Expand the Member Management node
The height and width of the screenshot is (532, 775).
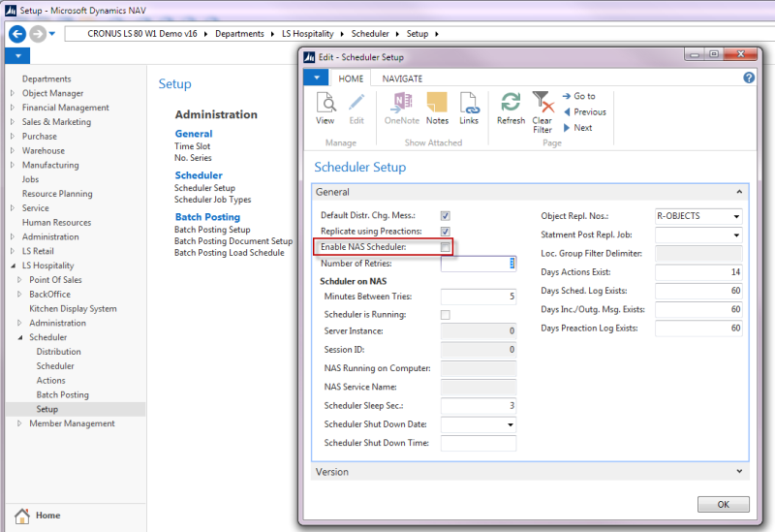coord(19,423)
